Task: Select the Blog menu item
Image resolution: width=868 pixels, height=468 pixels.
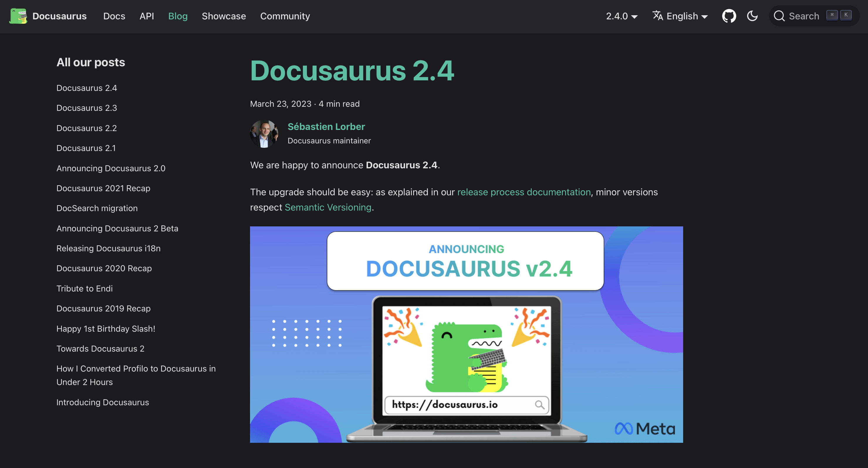Action: point(178,16)
